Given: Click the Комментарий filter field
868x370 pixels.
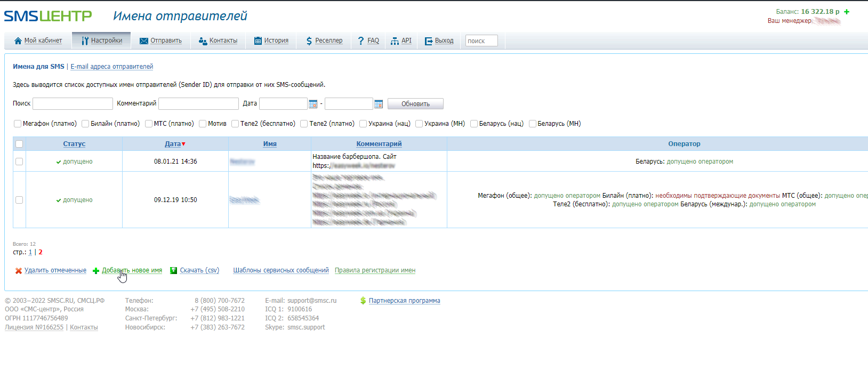Looking at the screenshot, I should click(x=198, y=103).
